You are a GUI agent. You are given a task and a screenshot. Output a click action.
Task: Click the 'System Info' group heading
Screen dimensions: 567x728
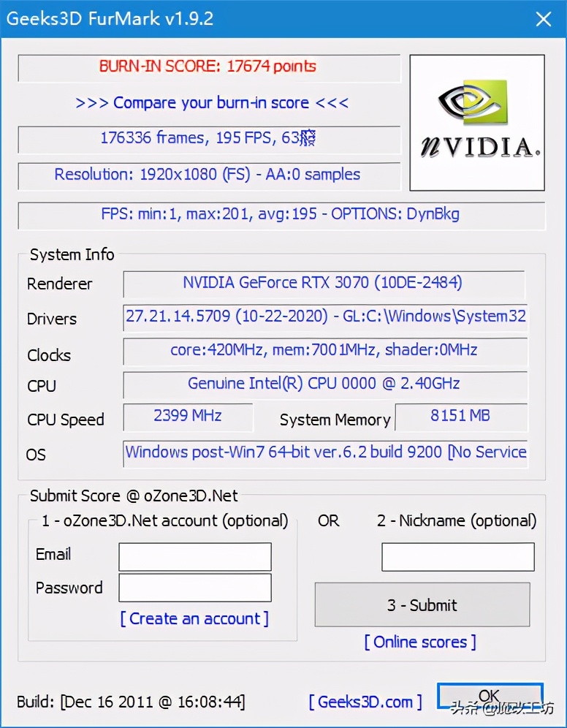click(x=72, y=255)
